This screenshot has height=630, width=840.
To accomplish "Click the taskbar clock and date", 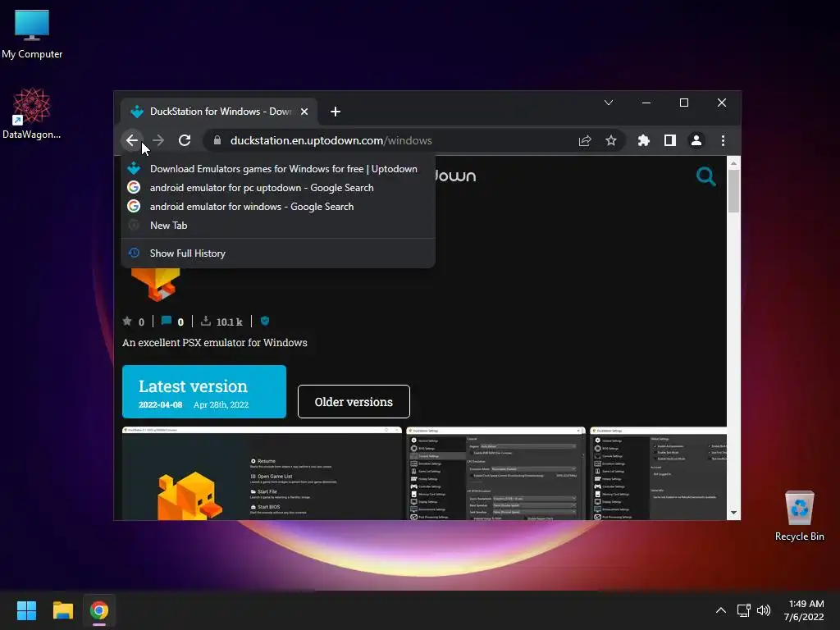I will pos(804,610).
